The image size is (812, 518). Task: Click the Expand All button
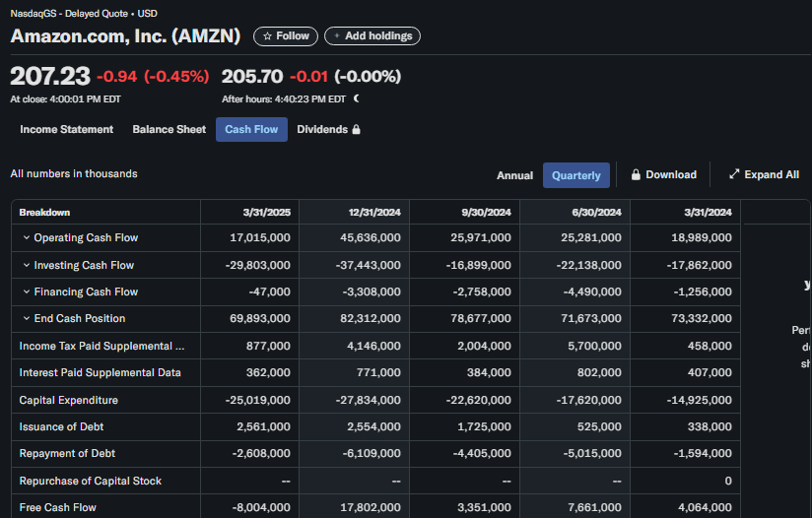(764, 174)
